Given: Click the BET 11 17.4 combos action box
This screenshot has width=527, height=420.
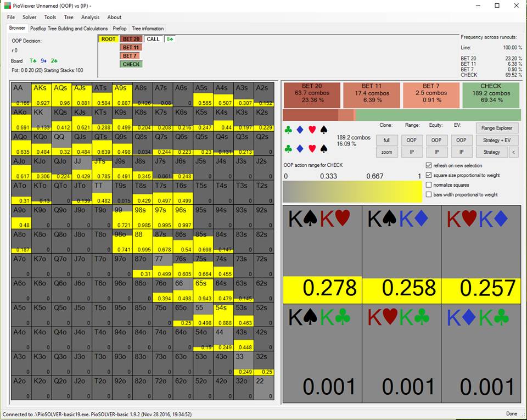Looking at the screenshot, I should pyautogui.click(x=372, y=95).
